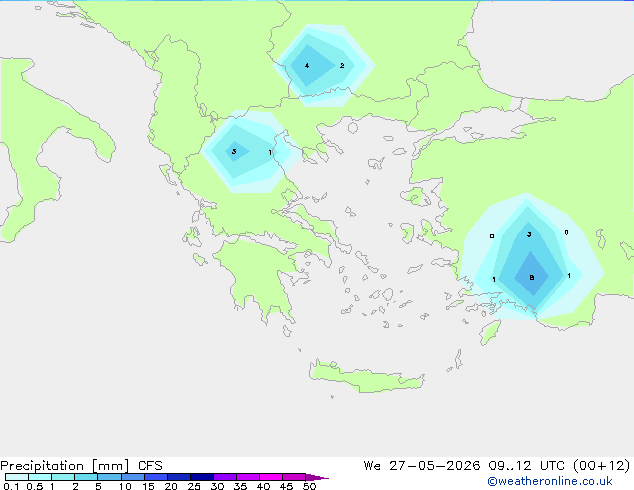
Task: Click the map value "2" in northern cell
Action: (342, 65)
